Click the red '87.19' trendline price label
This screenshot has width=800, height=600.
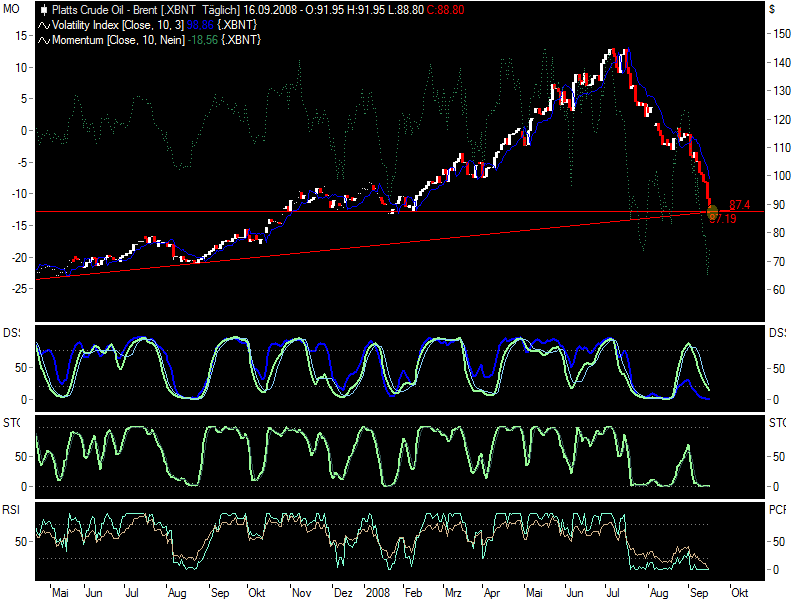(723, 219)
